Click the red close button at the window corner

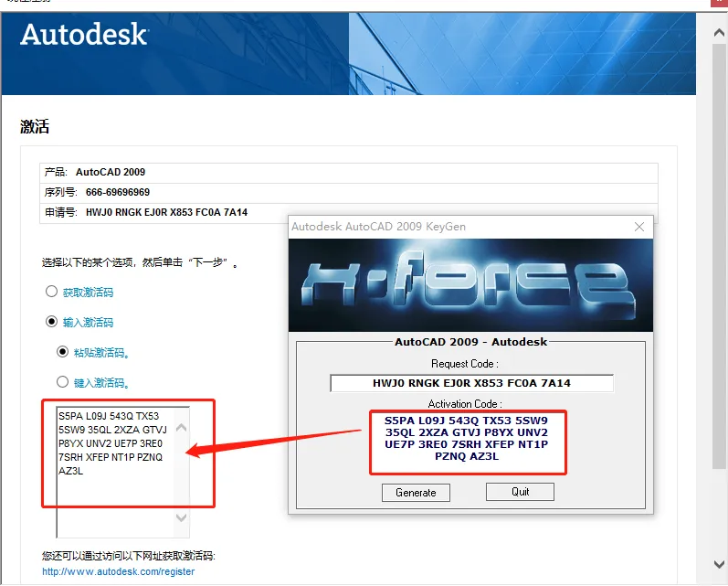pos(719,3)
